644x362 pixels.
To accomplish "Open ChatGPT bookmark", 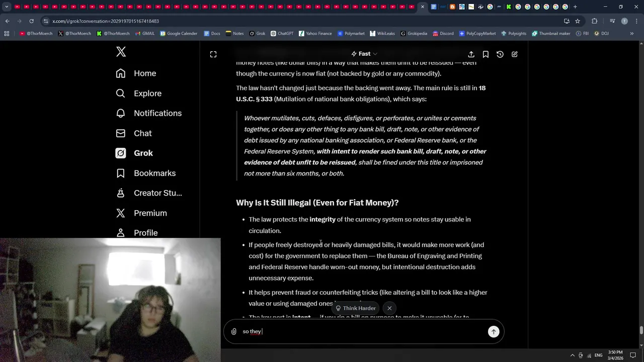I will [x=282, y=34].
